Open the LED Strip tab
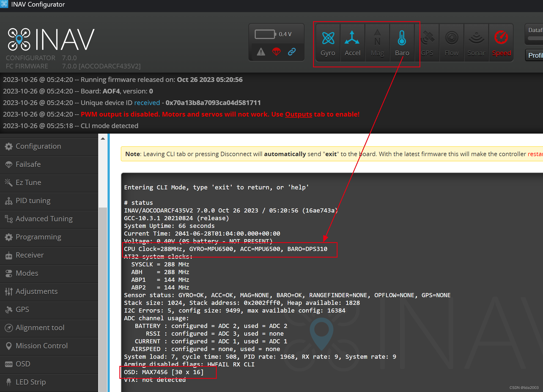543x392 pixels. (x=49, y=382)
